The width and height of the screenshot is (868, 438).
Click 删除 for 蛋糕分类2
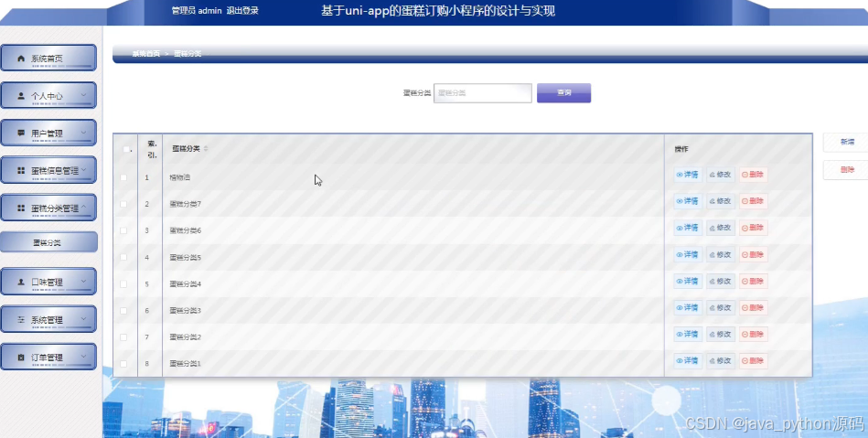pos(754,335)
